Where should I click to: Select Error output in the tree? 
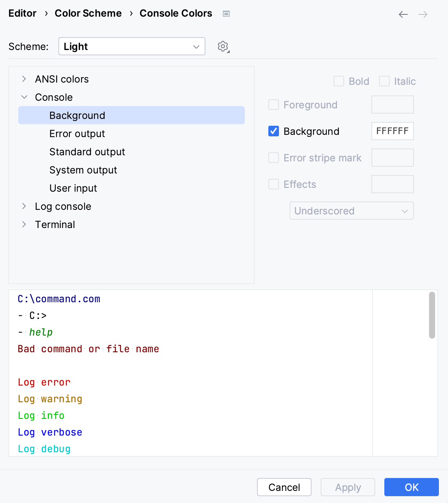pos(77,133)
